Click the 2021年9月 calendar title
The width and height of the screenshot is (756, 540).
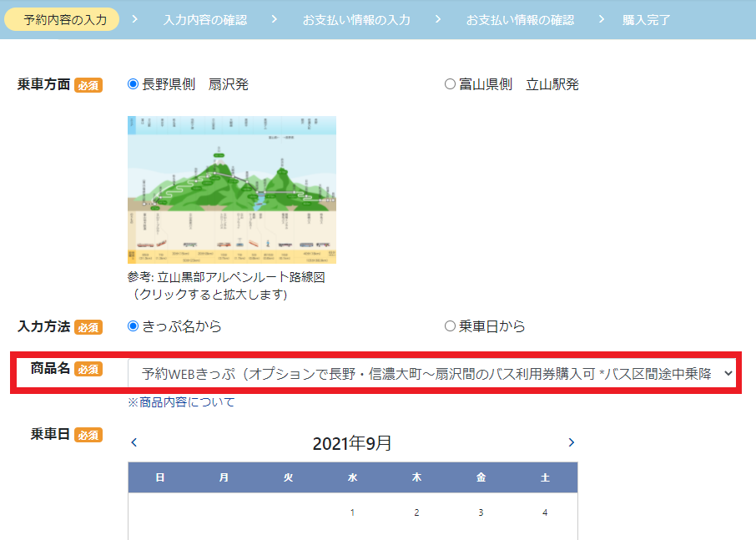352,443
